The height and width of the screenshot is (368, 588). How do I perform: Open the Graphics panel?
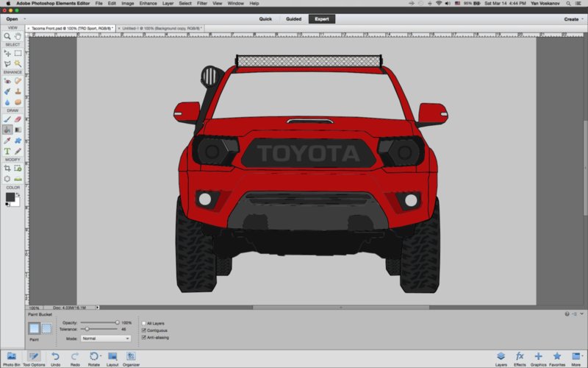538,359
